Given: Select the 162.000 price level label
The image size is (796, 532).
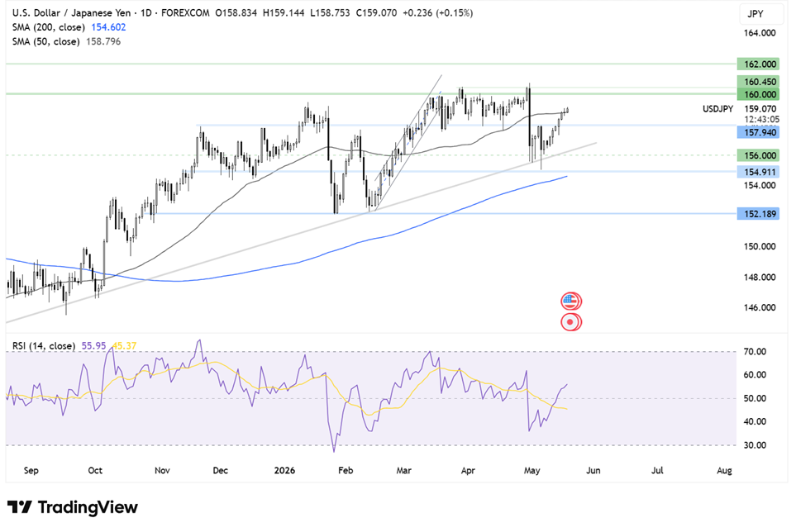Looking at the screenshot, I should coord(758,64).
